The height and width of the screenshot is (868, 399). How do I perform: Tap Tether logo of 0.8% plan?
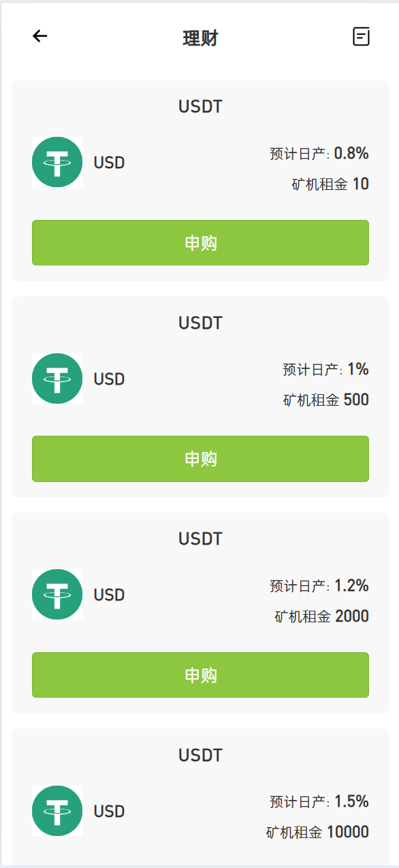tap(57, 162)
